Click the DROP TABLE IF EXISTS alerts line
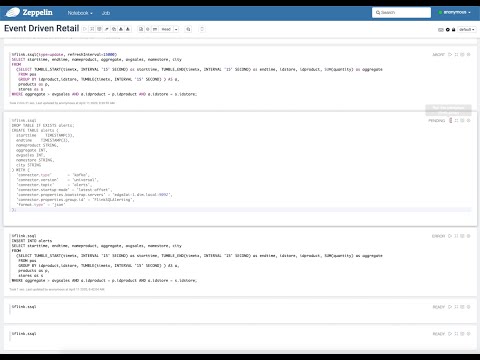480x360 pixels. coord(43,125)
